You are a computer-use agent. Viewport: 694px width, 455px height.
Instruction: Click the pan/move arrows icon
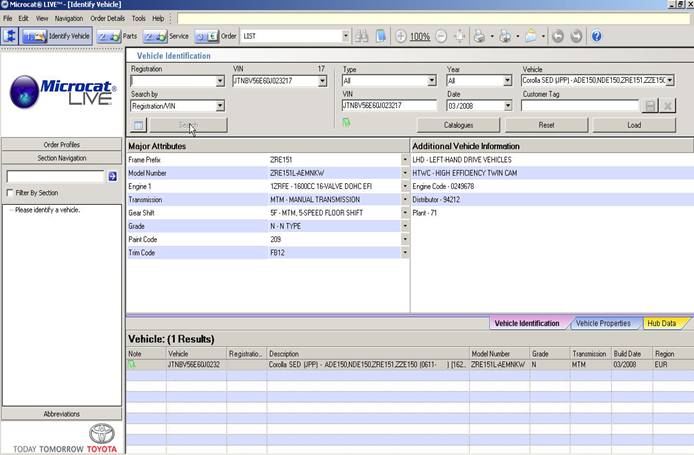tap(460, 36)
